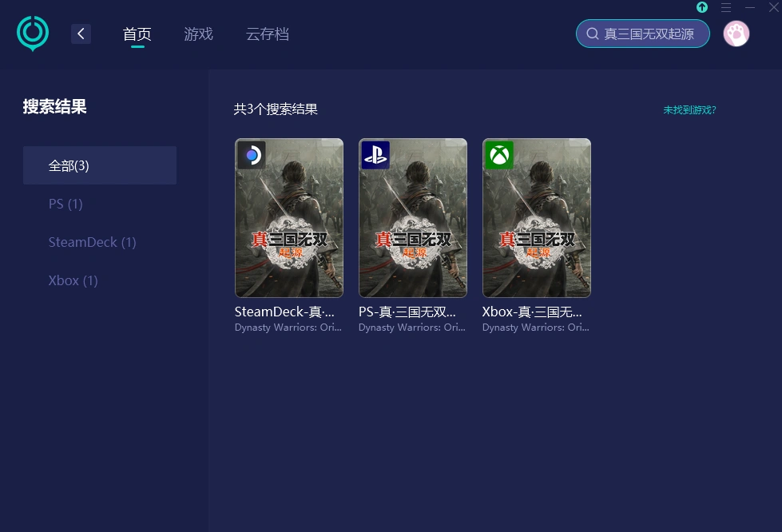Screen dimensions: 782x532
Task: Click the PS-真·三国无双 game title
Action: (407, 312)
